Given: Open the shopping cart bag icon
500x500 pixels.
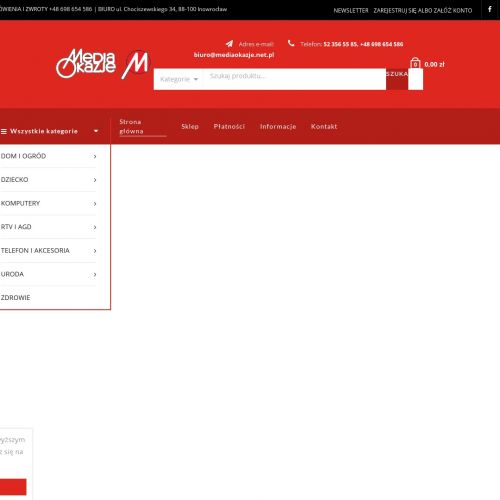Looking at the screenshot, I should click(415, 63).
